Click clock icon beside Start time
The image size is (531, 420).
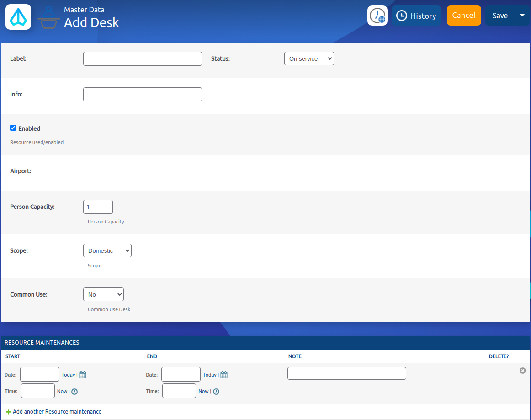74,392
